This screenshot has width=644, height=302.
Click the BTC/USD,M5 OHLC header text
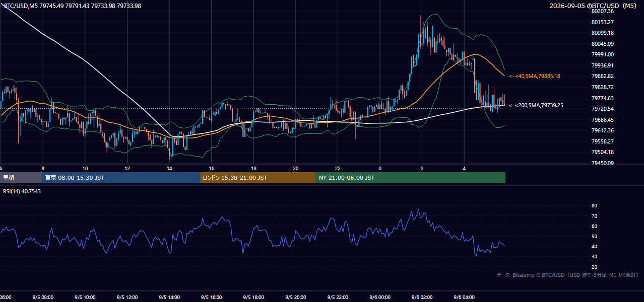[x=73, y=6]
